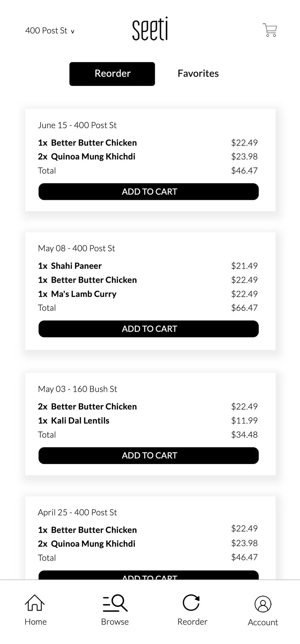Open the shopping cart icon
Image resolution: width=300 pixels, height=644 pixels.
click(x=270, y=30)
